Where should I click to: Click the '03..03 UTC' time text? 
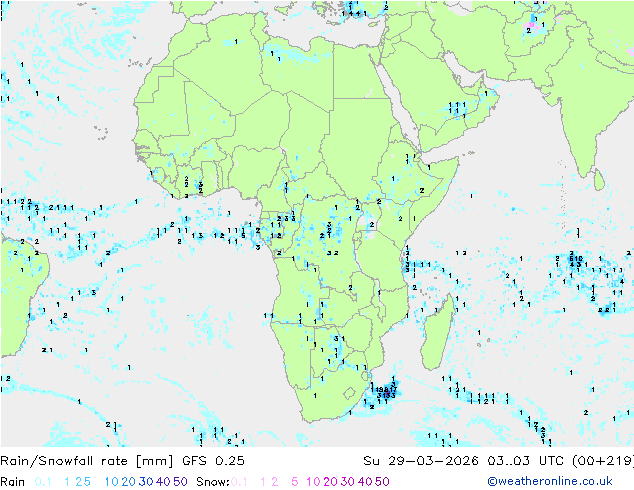point(526,461)
